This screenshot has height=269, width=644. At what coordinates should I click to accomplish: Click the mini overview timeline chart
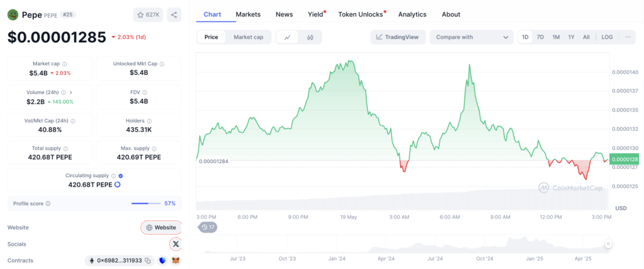402,244
